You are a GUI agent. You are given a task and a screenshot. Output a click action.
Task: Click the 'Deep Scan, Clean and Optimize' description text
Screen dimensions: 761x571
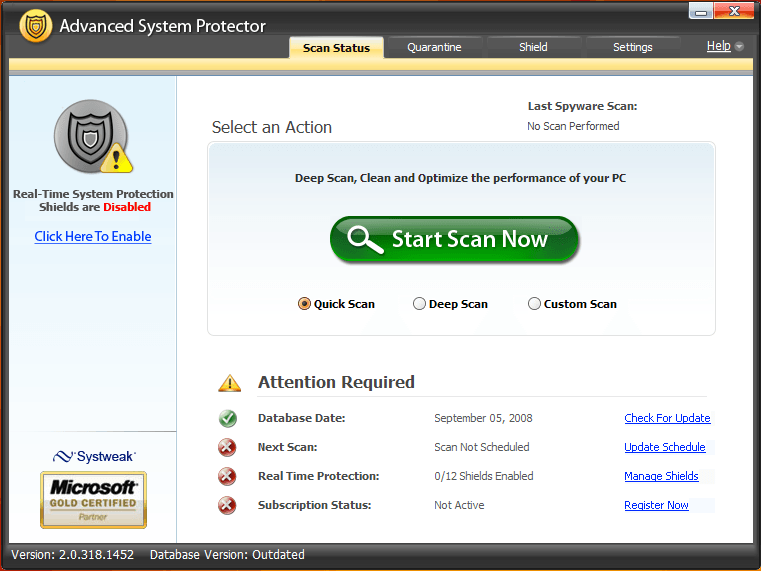pos(461,178)
